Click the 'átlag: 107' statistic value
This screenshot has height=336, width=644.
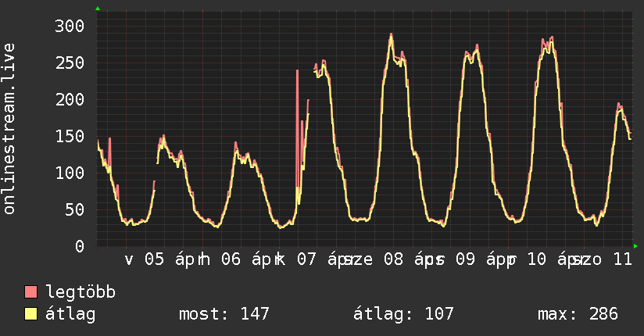[x=403, y=314]
